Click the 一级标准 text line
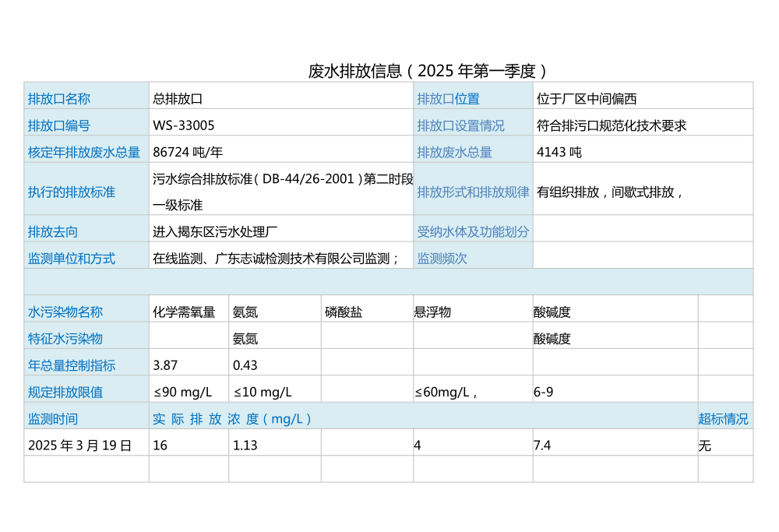 pyautogui.click(x=178, y=205)
